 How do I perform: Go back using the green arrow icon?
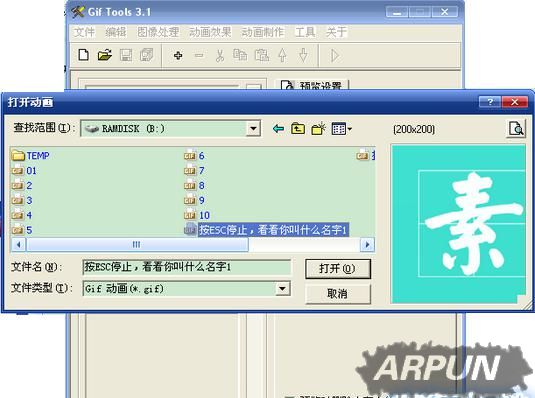pyautogui.click(x=278, y=129)
